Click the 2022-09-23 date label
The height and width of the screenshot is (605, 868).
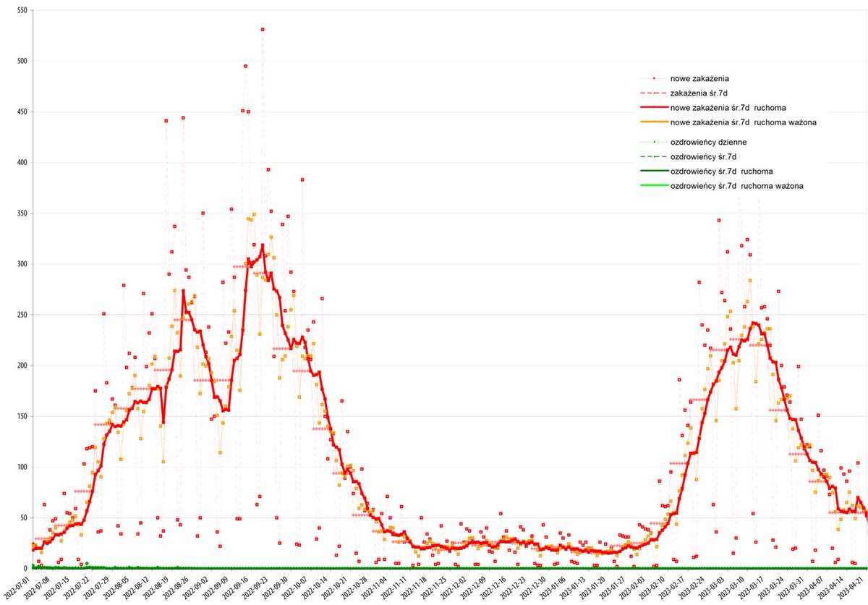(253, 588)
